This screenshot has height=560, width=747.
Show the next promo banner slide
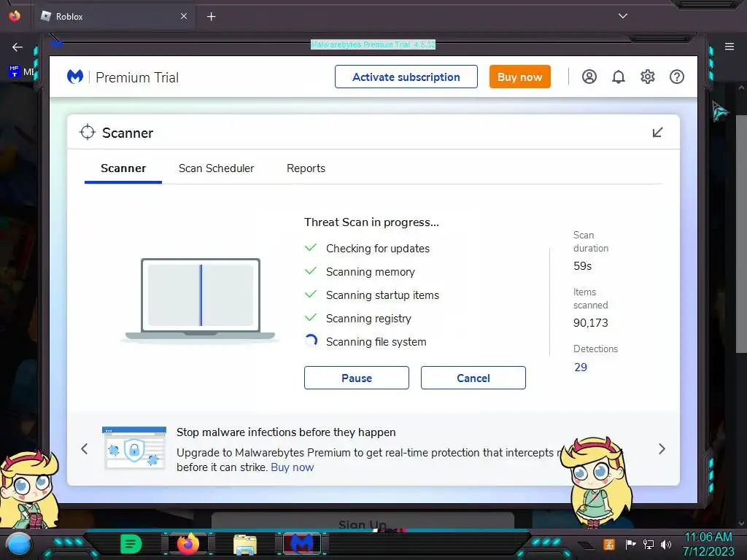click(x=662, y=448)
